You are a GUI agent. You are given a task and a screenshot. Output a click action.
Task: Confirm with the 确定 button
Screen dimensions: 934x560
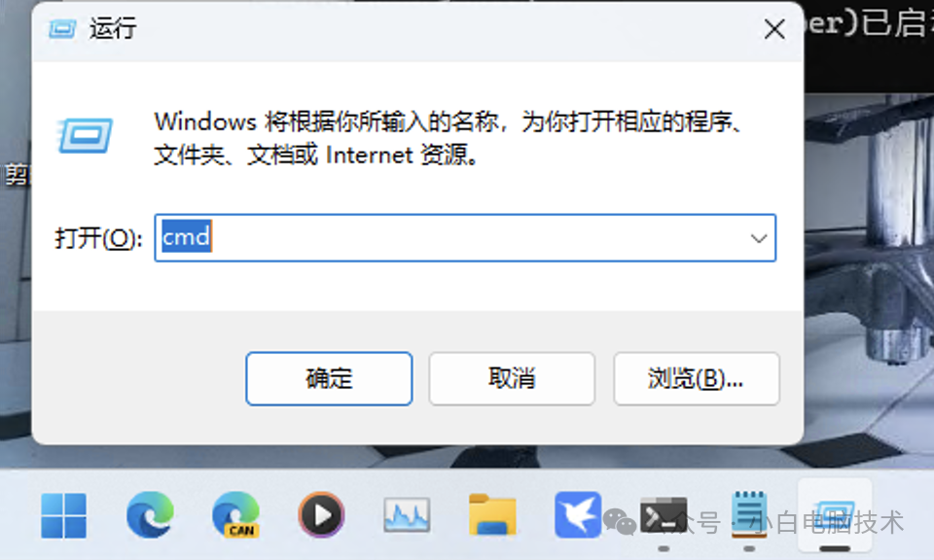[x=329, y=378]
